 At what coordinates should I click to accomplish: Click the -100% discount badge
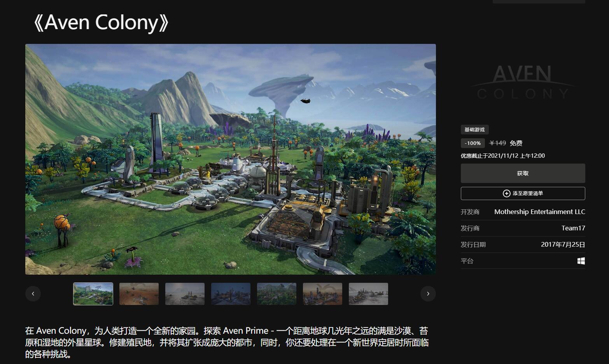coord(473,143)
